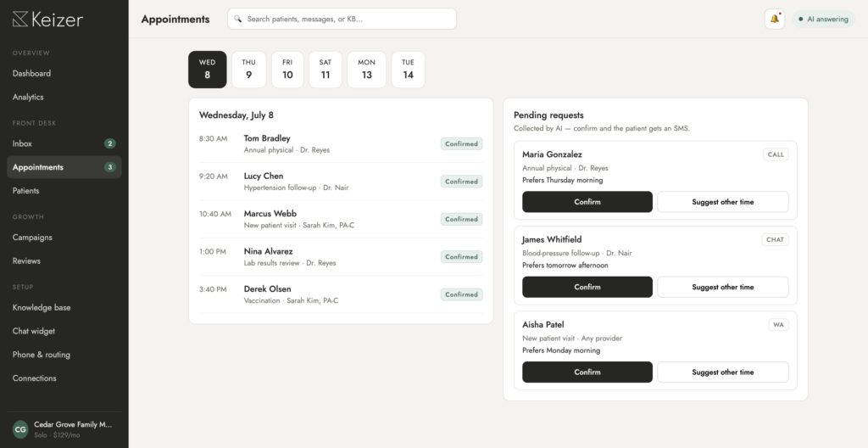Suggest other time for James Whitfield

(722, 287)
